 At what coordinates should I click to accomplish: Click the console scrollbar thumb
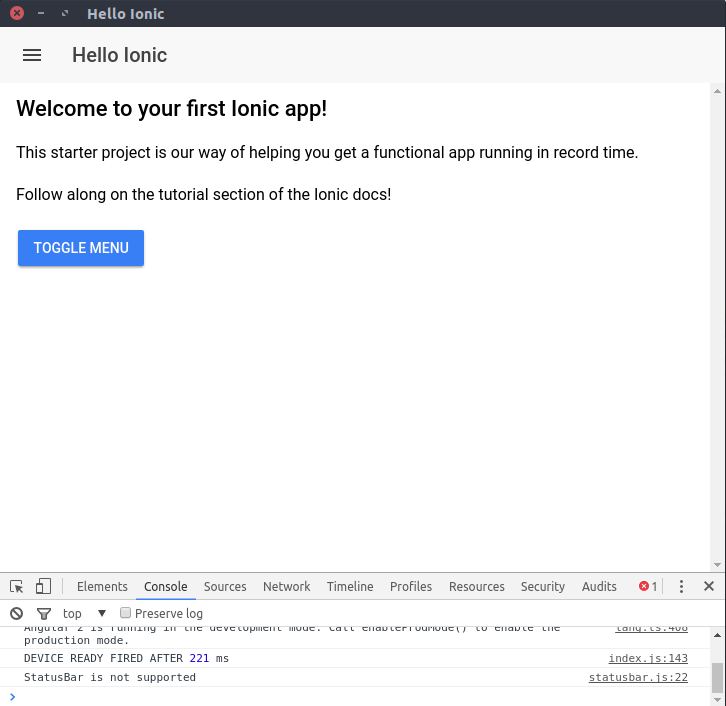tap(717, 678)
